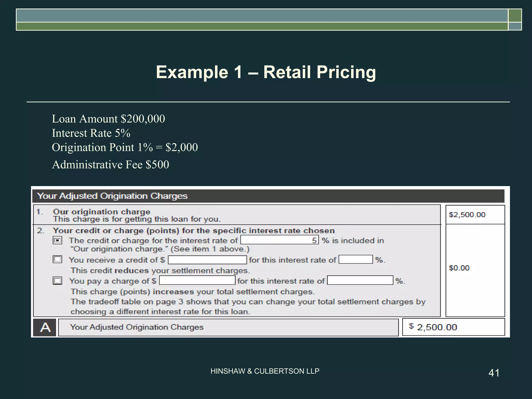This screenshot has height=399, width=532.
Task: Click the tradeoff table on page 3 sentence
Action: 248,307
